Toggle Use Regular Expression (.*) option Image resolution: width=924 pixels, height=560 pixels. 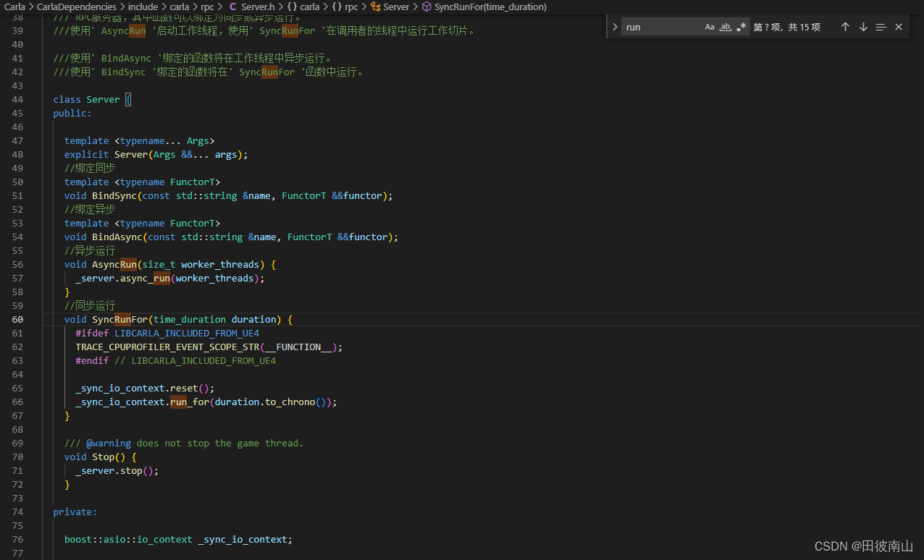point(742,27)
